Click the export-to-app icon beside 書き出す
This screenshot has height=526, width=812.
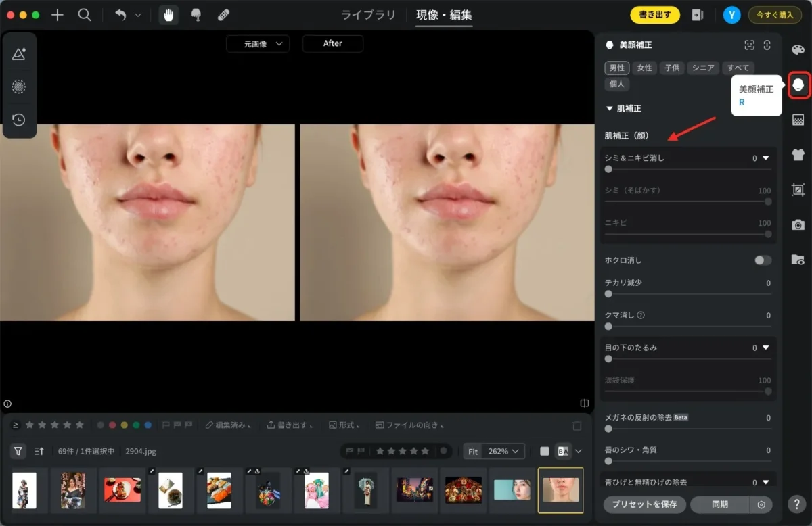point(698,15)
